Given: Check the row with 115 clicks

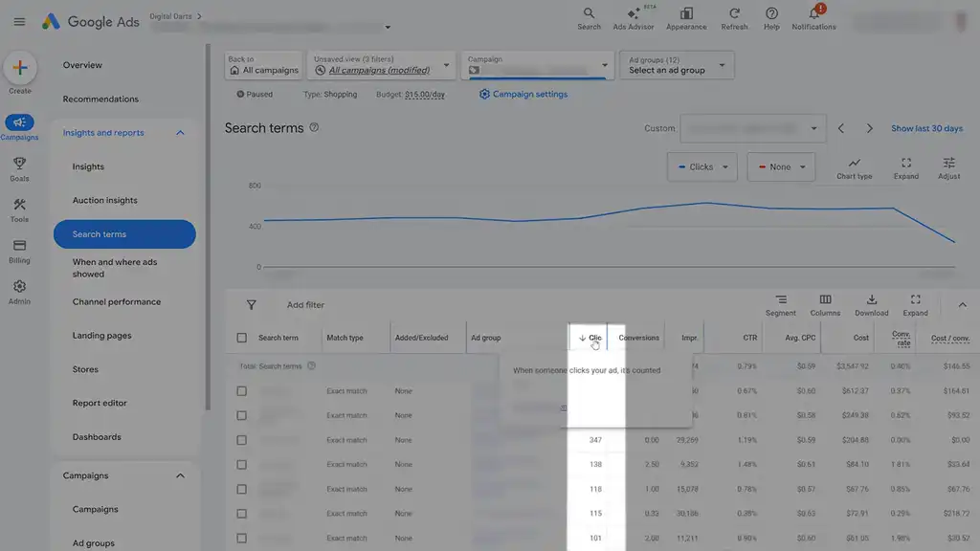Looking at the screenshot, I should (x=242, y=514).
